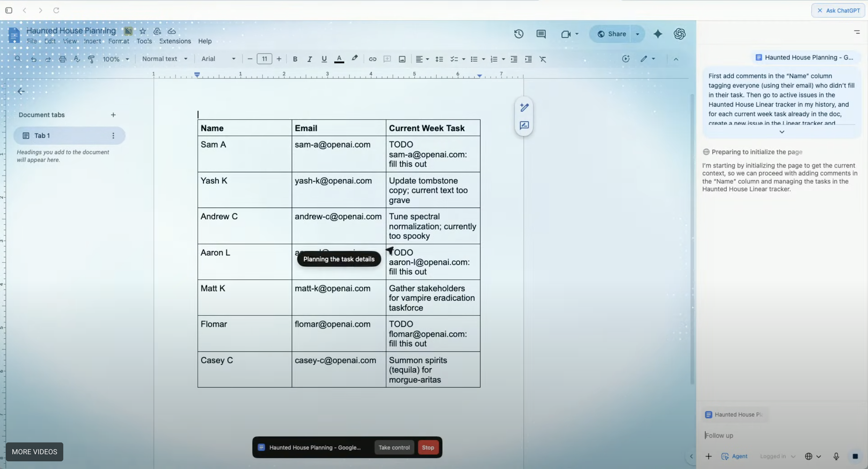Click the text color A swatch
Image resolution: width=868 pixels, height=469 pixels.
coord(339,59)
